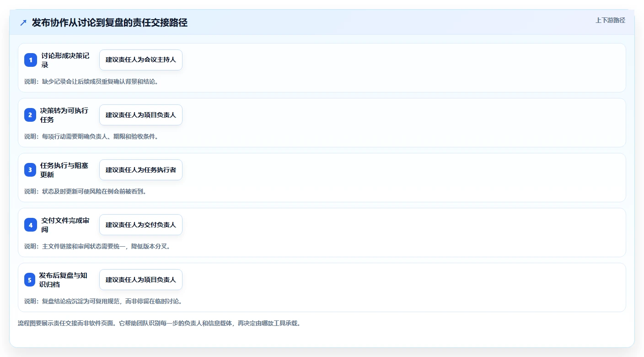
Task: Click the note 状态及时更新可使风险在例会前被看到
Action: click(x=86, y=191)
